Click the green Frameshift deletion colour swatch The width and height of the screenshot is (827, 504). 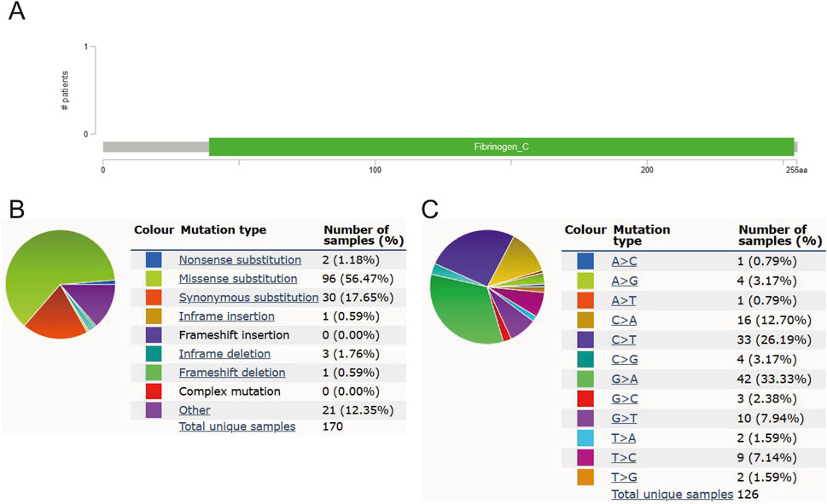coord(154,373)
